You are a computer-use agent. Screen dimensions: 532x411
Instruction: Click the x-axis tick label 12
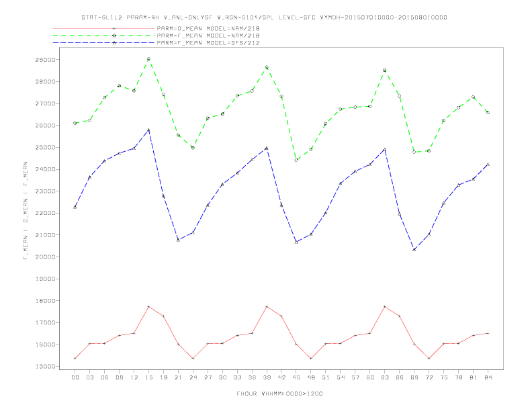(134, 377)
